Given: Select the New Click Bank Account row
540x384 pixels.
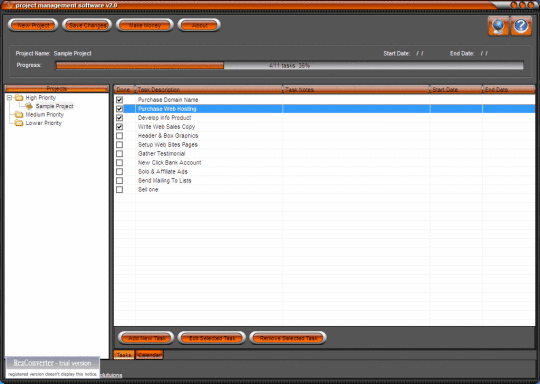Looking at the screenshot, I should [324, 163].
